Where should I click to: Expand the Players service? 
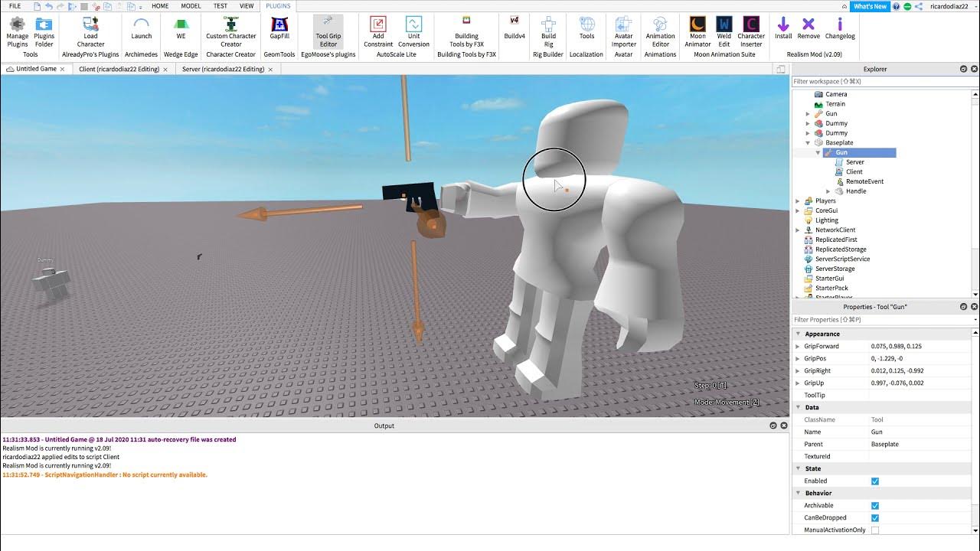pyautogui.click(x=798, y=201)
